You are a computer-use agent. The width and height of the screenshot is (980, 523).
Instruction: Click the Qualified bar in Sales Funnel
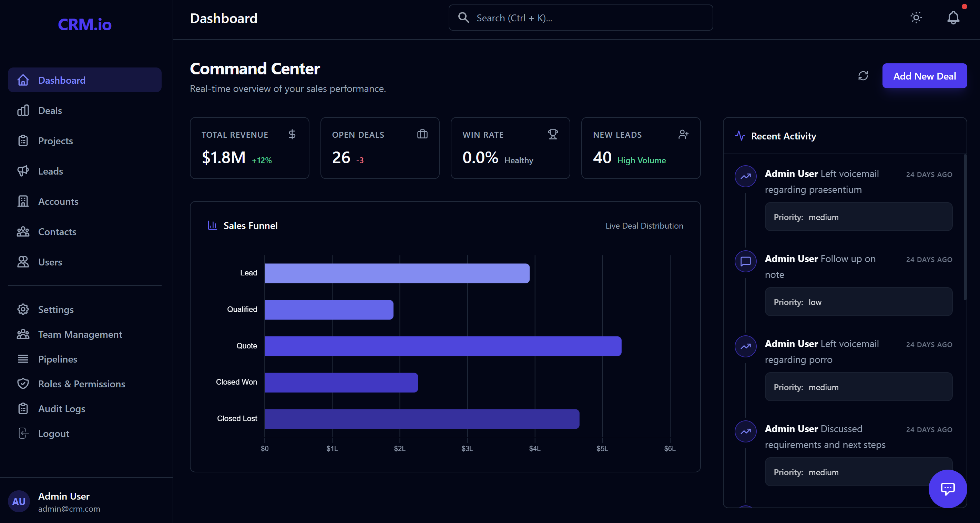329,310
